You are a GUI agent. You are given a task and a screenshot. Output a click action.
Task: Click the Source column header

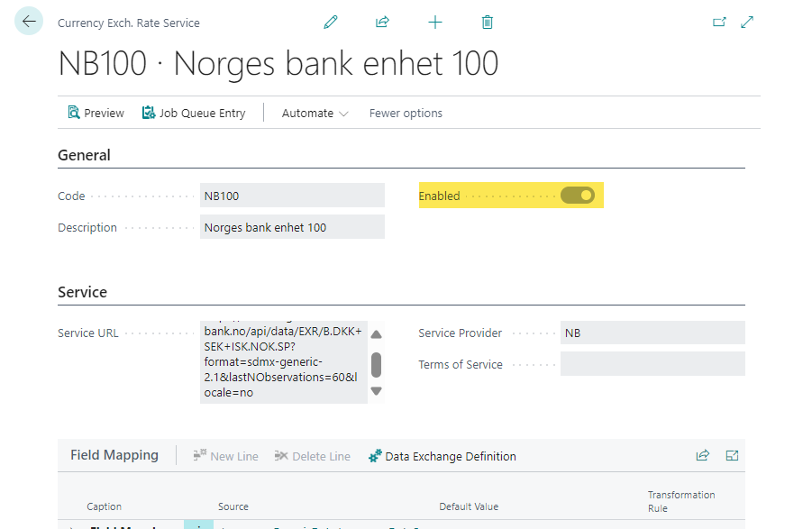click(233, 506)
